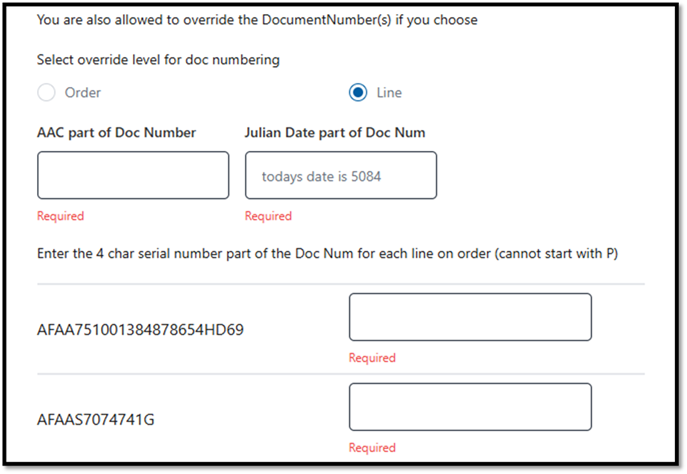Focus serial number field for AFAA751001384878654HD69
Image resolution: width=687 pixels, height=474 pixels.
click(x=470, y=317)
